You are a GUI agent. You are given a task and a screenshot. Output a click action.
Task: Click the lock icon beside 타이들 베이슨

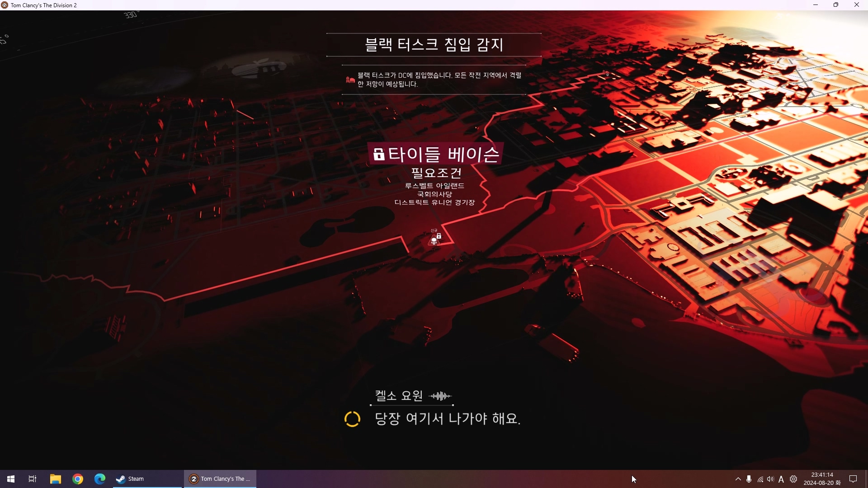pyautogui.click(x=379, y=155)
